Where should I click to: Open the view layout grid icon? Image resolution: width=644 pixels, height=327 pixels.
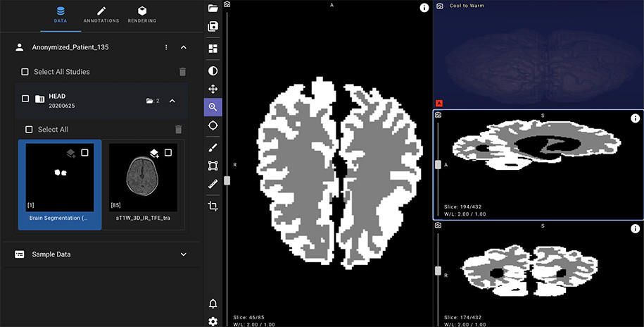(213, 49)
